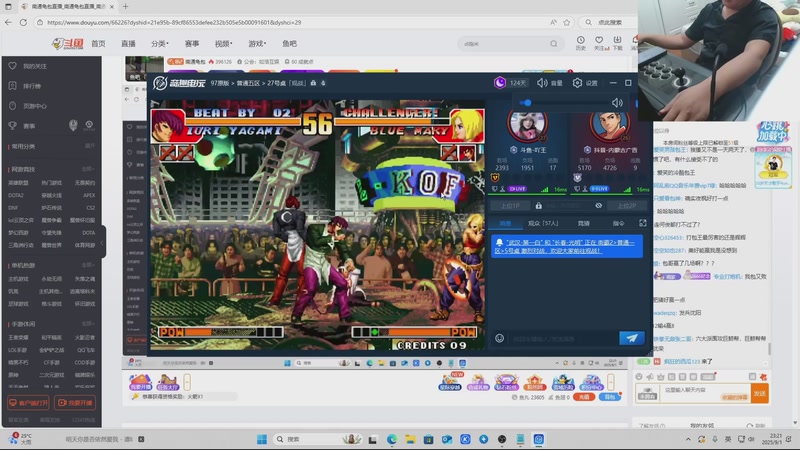Open the Windows Start button on taskbar
The height and width of the screenshot is (450, 800).
[262, 439]
